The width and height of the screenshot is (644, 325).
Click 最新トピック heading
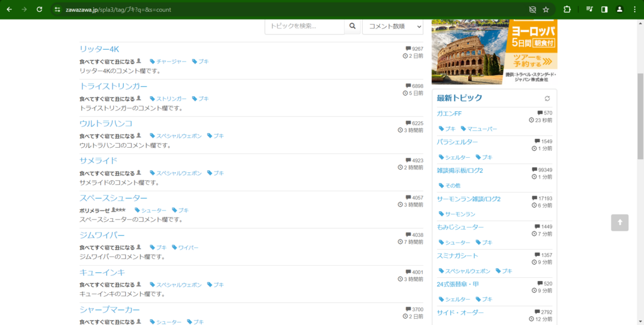459,98
